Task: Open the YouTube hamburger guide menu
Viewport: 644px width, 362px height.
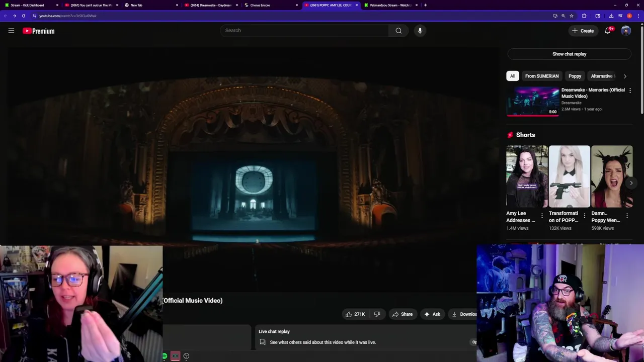Action: point(11,31)
